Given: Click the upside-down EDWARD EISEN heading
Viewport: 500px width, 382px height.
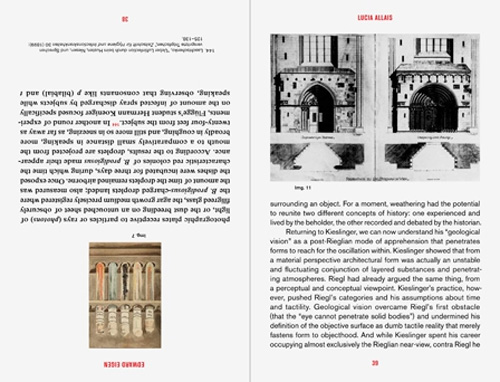Looking at the screenshot, I should (x=124, y=364).
